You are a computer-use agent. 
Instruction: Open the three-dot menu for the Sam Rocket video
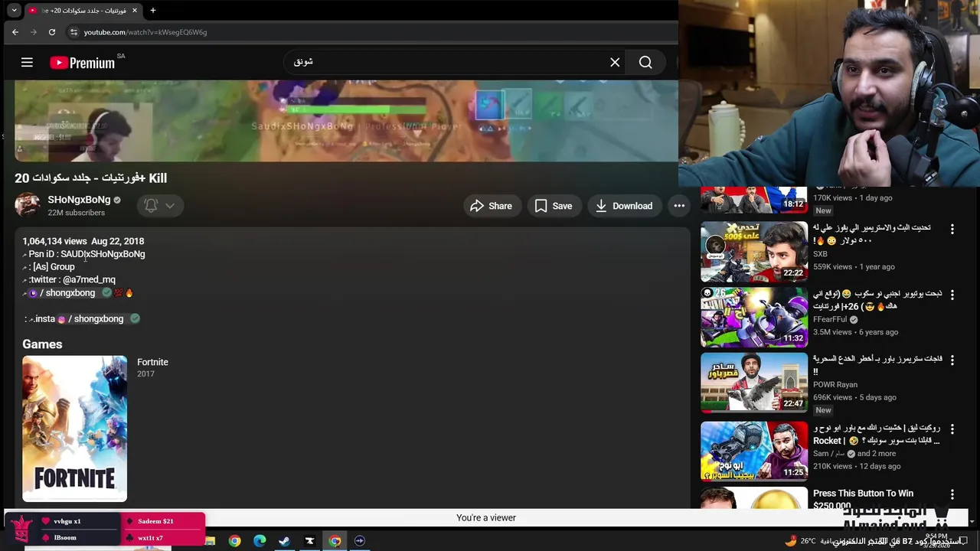(952, 429)
